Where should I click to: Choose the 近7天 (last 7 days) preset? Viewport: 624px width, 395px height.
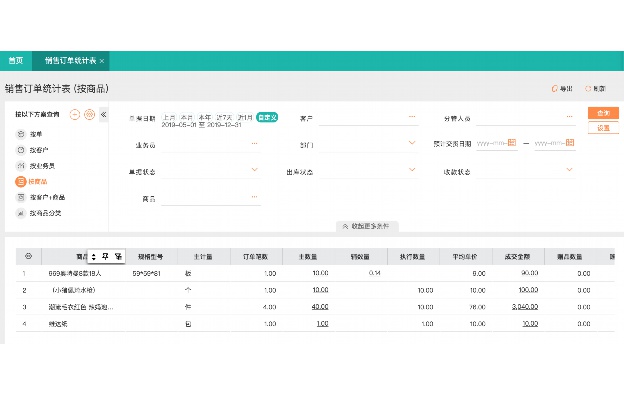tap(224, 117)
